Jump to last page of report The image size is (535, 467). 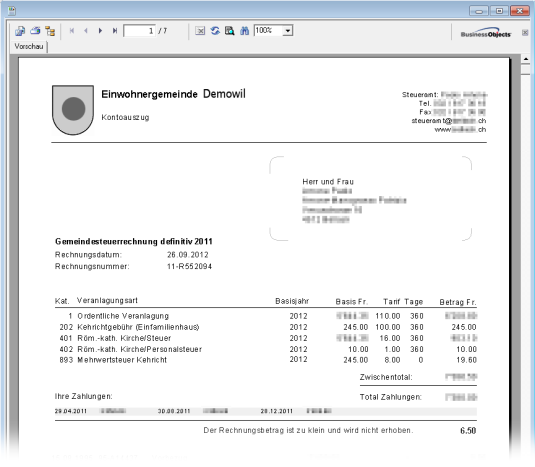point(115,31)
